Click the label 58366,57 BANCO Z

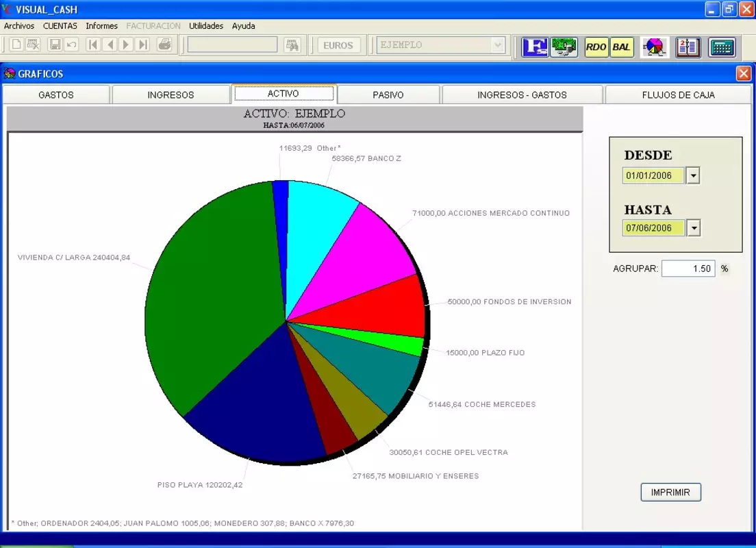tap(366, 158)
